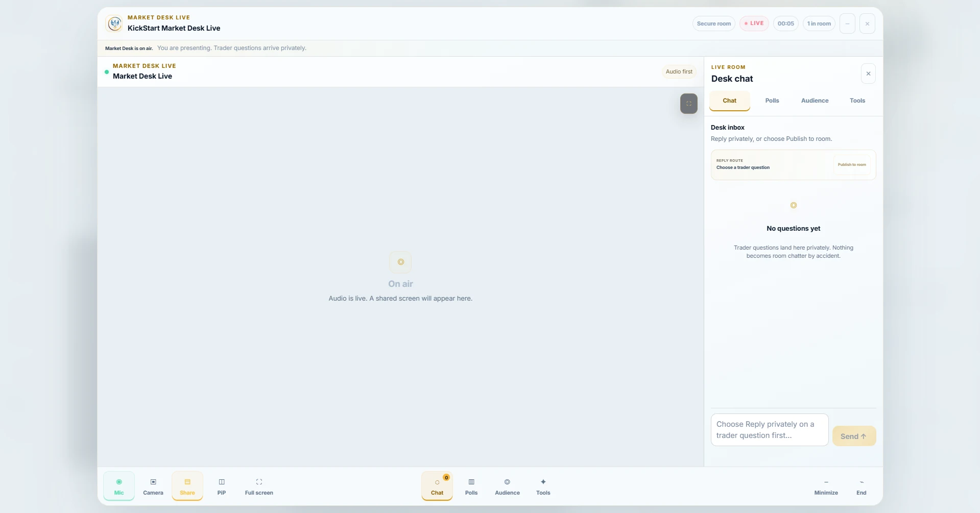End the live session
This screenshot has height=513, width=980.
[x=862, y=486]
